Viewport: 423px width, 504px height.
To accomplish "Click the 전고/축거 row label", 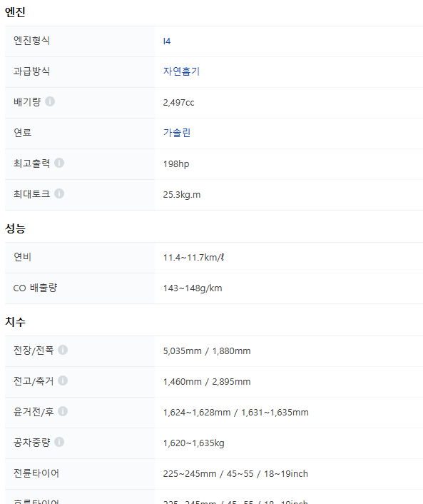I will tap(34, 381).
